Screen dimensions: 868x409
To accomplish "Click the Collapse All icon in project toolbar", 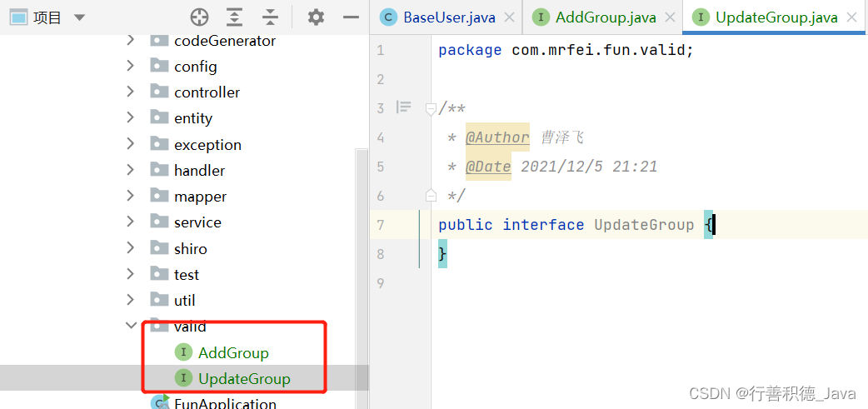I will point(270,17).
